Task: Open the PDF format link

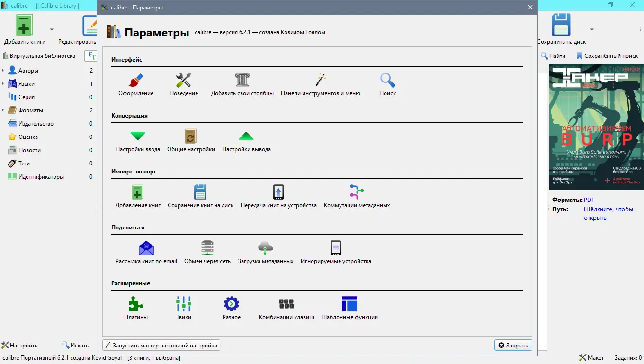Action: (x=589, y=200)
